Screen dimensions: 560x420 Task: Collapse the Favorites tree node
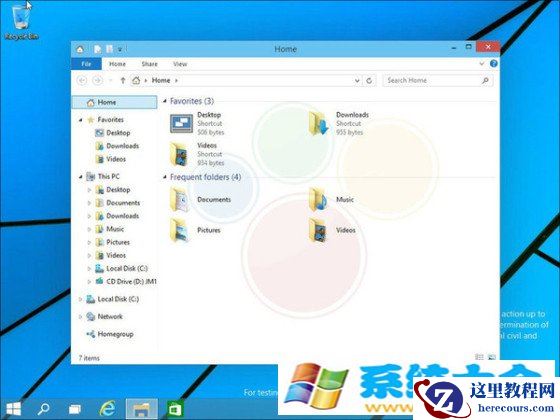click(x=80, y=120)
